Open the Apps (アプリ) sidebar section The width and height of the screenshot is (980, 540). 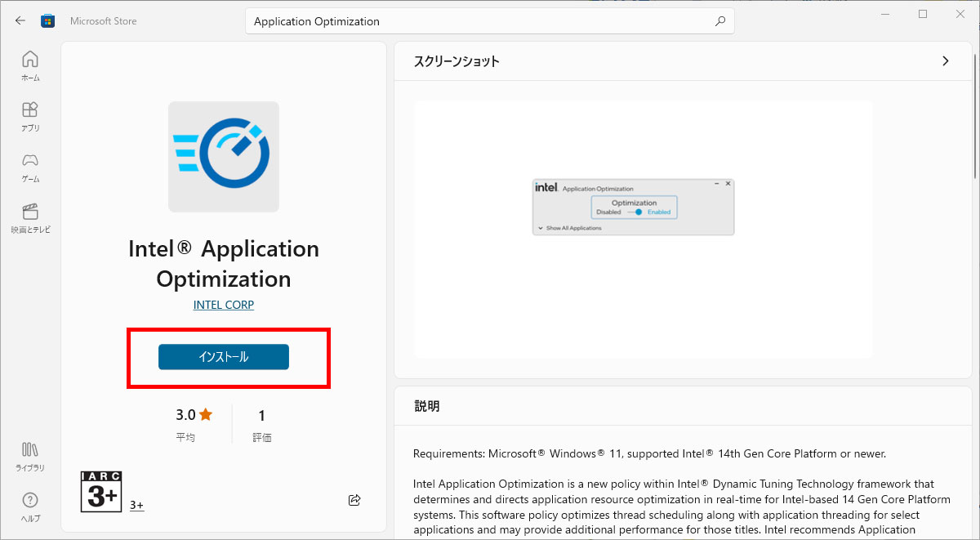pyautogui.click(x=30, y=116)
